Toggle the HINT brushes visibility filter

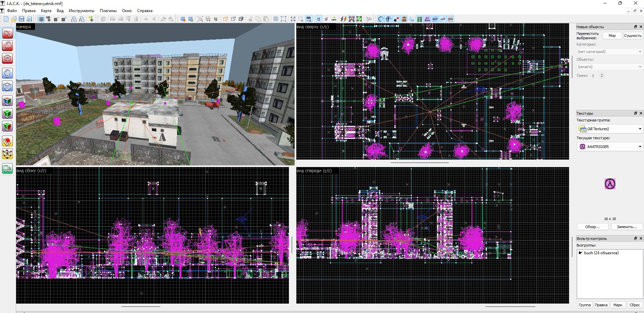pyautogui.click(x=435, y=19)
